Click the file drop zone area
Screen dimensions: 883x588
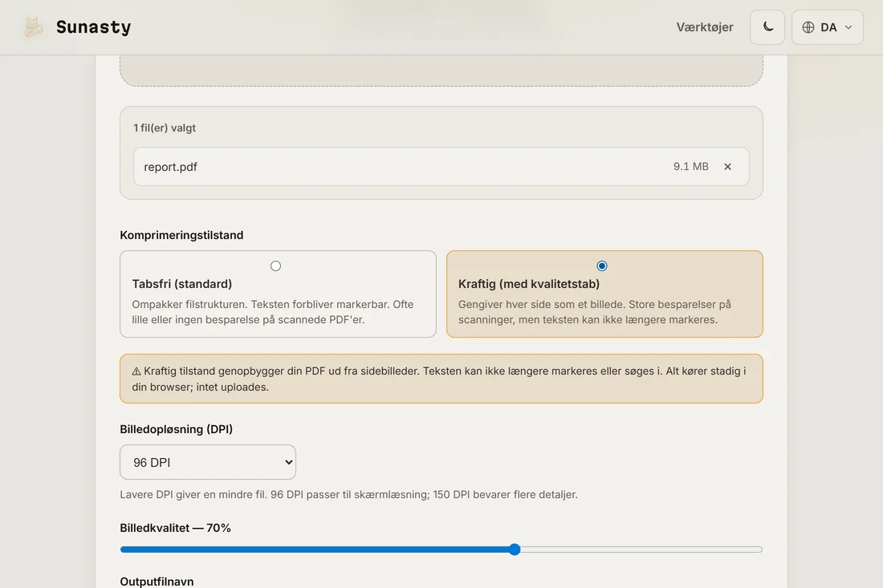click(441, 71)
